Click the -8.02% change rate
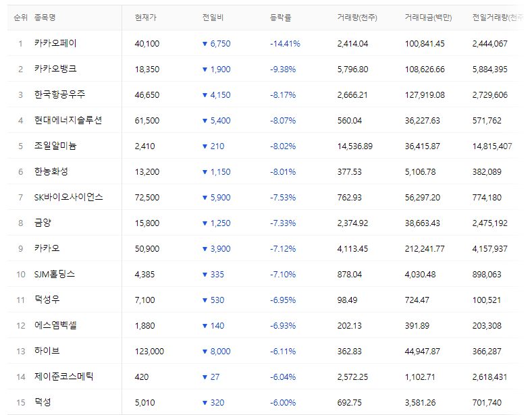 pyautogui.click(x=283, y=146)
